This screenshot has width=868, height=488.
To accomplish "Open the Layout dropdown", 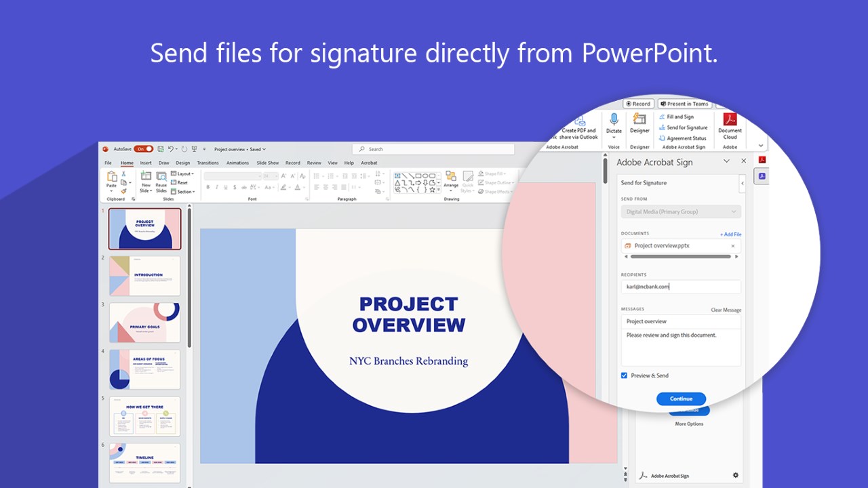I will [182, 174].
